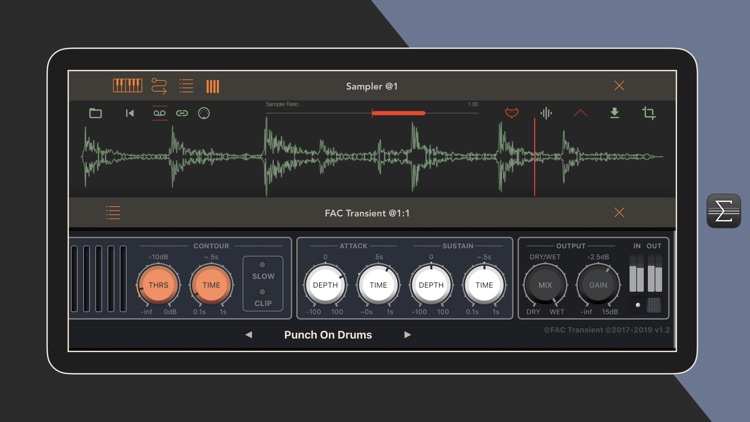The width and height of the screenshot is (750, 422).
Task: Open the Sampler list icon
Action: coord(186,86)
